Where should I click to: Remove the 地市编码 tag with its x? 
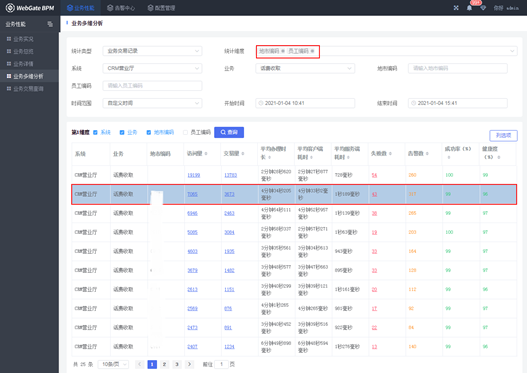tap(283, 51)
